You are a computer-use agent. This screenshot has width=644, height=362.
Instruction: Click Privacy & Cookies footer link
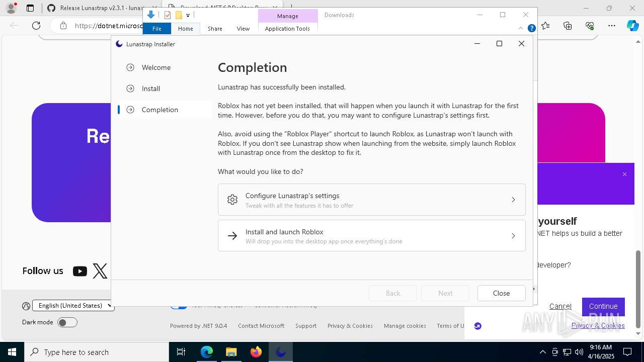[x=350, y=326]
